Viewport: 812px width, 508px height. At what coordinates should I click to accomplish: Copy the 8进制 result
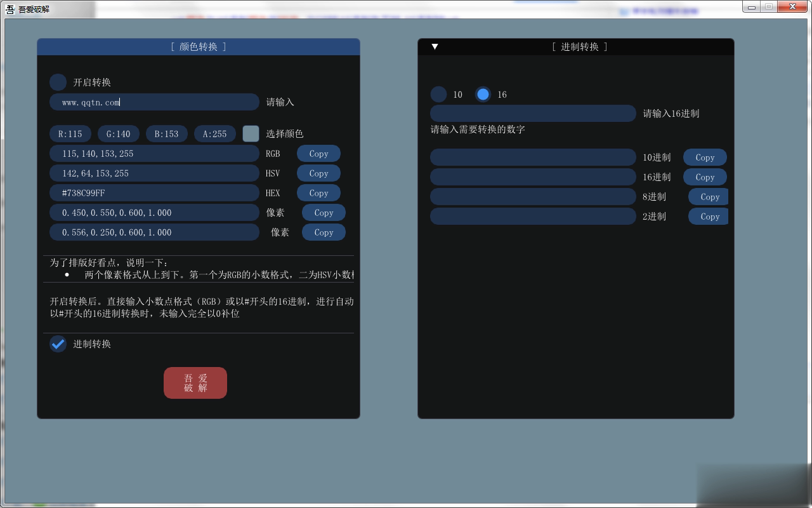point(708,197)
